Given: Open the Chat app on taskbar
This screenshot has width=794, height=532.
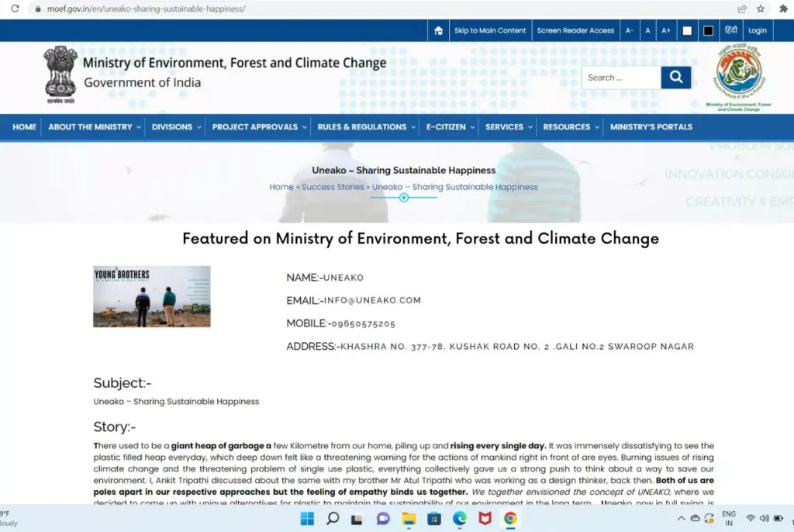Looking at the screenshot, I should click(383, 518).
